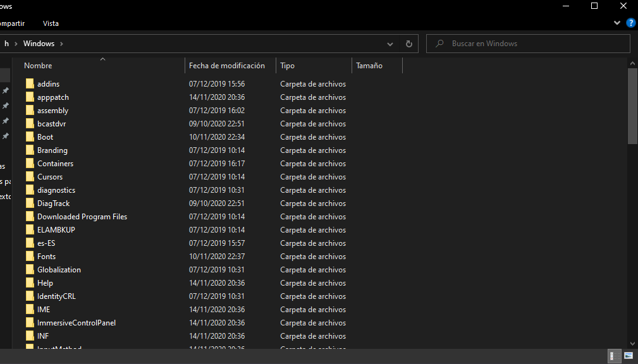Click the apppatch date 14/11/2020 20:36

coord(217,97)
